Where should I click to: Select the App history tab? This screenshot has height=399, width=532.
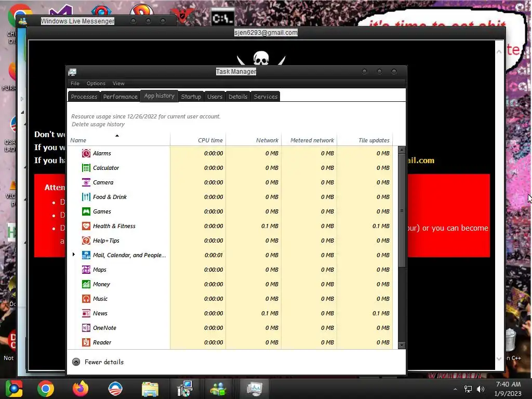pos(159,96)
